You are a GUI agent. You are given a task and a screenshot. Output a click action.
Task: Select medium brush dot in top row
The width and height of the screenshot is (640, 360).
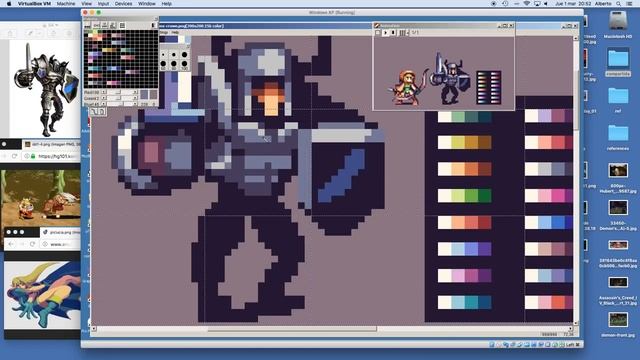point(174,54)
